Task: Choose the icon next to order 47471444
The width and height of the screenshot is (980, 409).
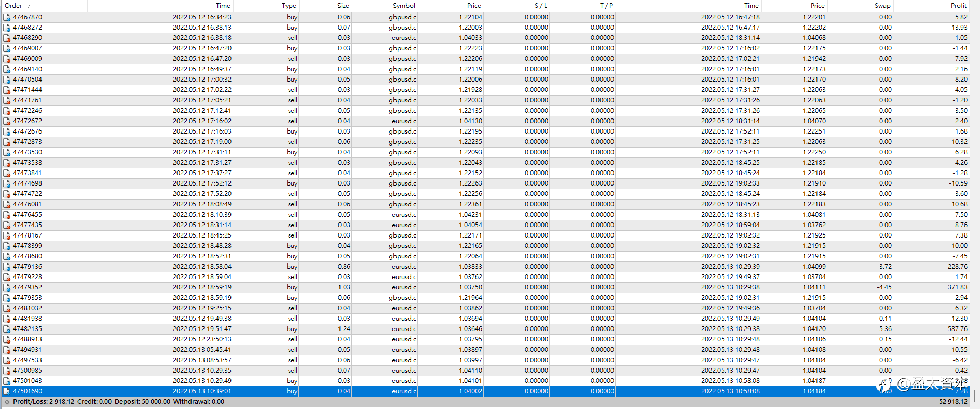Action: tap(7, 90)
